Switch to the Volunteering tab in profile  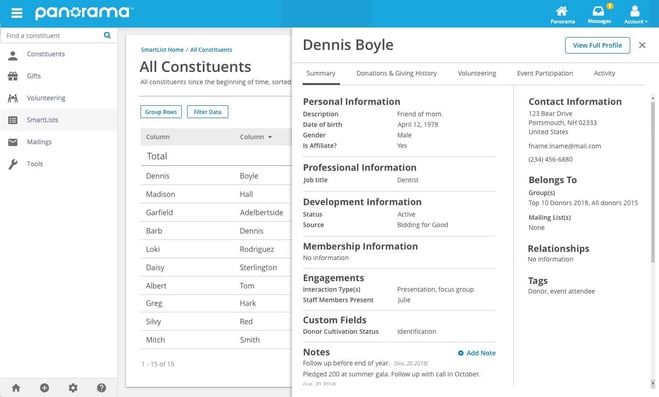[477, 74]
